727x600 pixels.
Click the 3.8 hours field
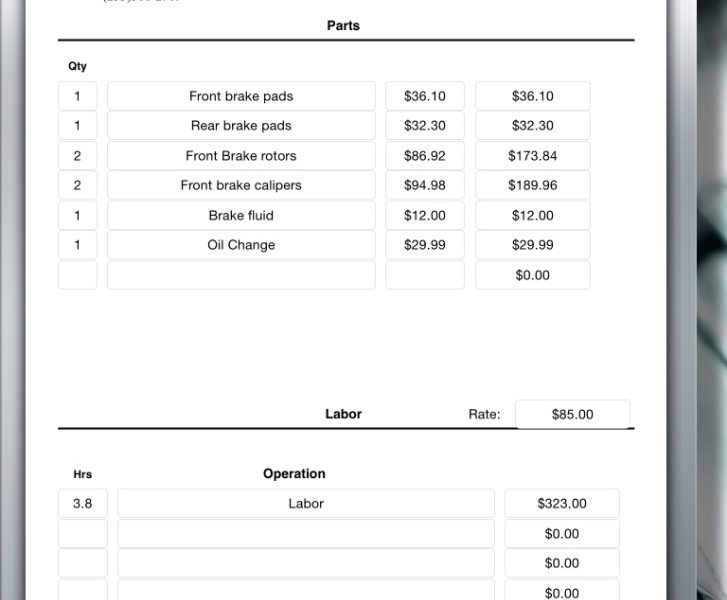click(83, 504)
